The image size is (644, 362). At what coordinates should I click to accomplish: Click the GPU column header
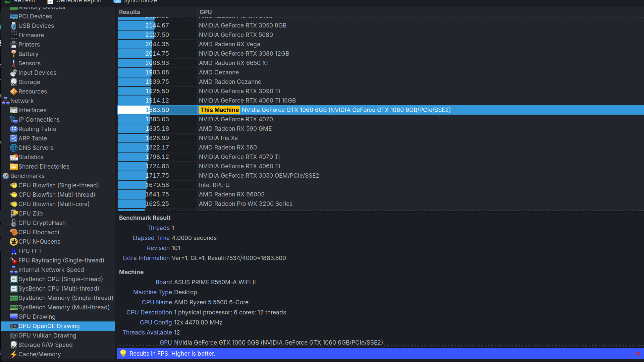pos(206,12)
